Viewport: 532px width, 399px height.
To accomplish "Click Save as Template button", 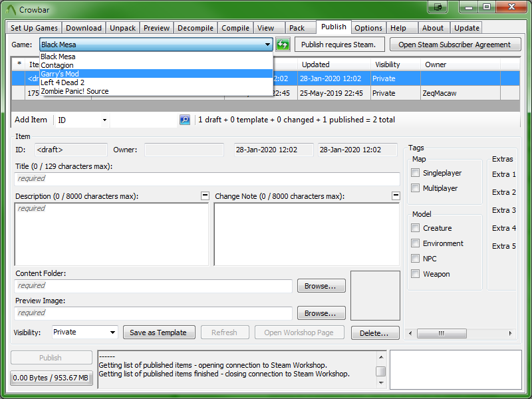I will click(159, 332).
